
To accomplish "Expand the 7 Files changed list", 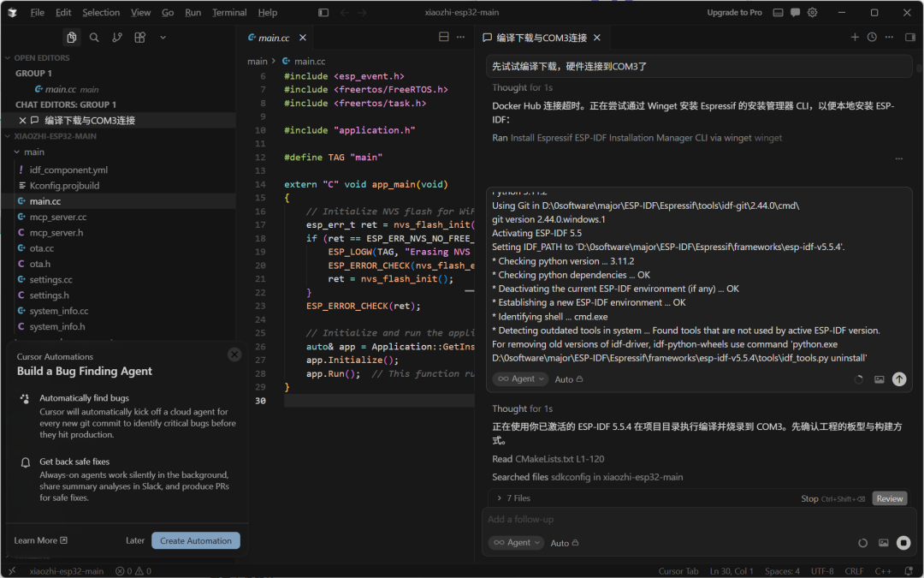I will (513, 498).
